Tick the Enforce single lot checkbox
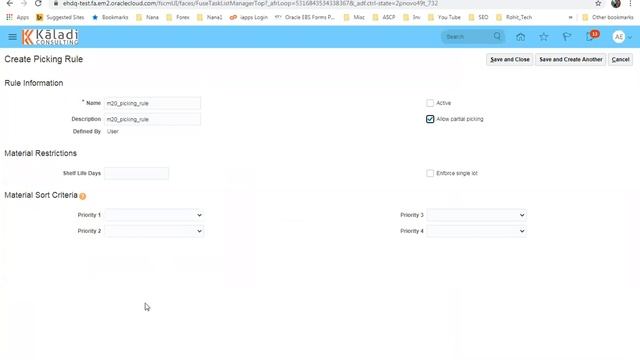The image size is (640, 360). point(430,173)
